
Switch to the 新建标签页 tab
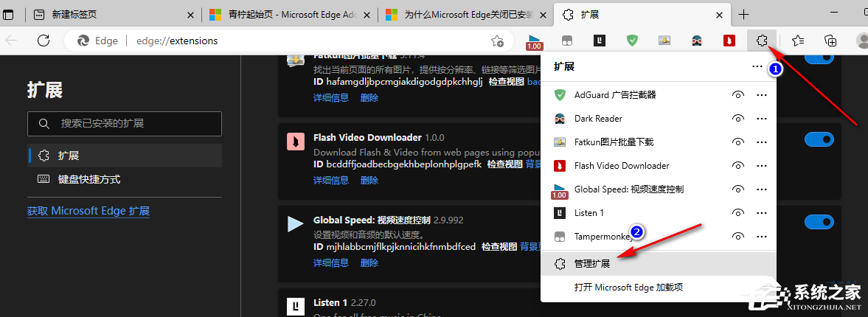coord(114,15)
